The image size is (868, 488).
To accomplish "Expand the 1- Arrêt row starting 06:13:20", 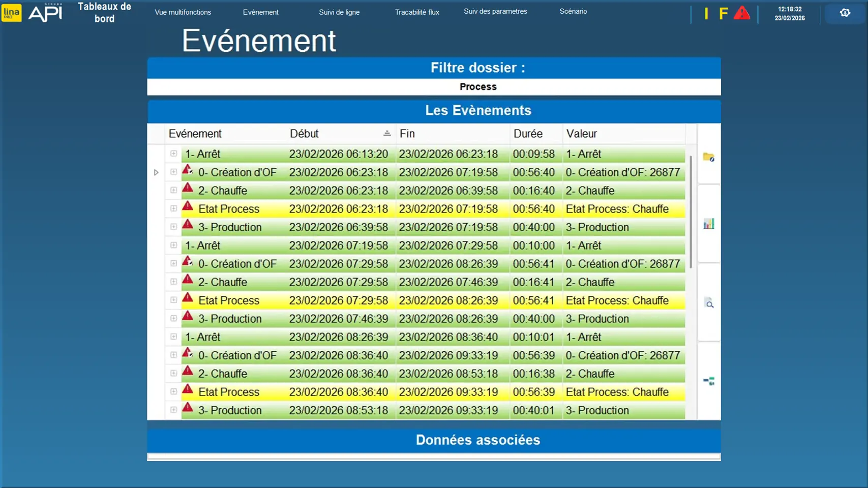I will [x=174, y=154].
